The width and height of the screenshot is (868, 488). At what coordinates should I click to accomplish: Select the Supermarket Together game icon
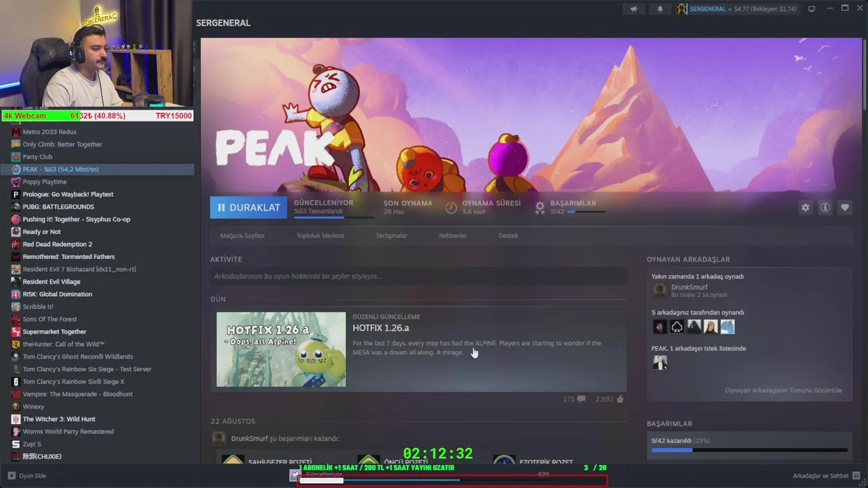tap(16, 331)
